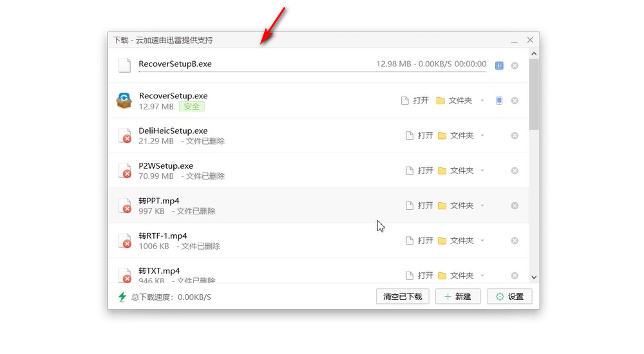Select the 转RTF-1.mp4 file name
The height and width of the screenshot is (354, 644).
tap(163, 236)
